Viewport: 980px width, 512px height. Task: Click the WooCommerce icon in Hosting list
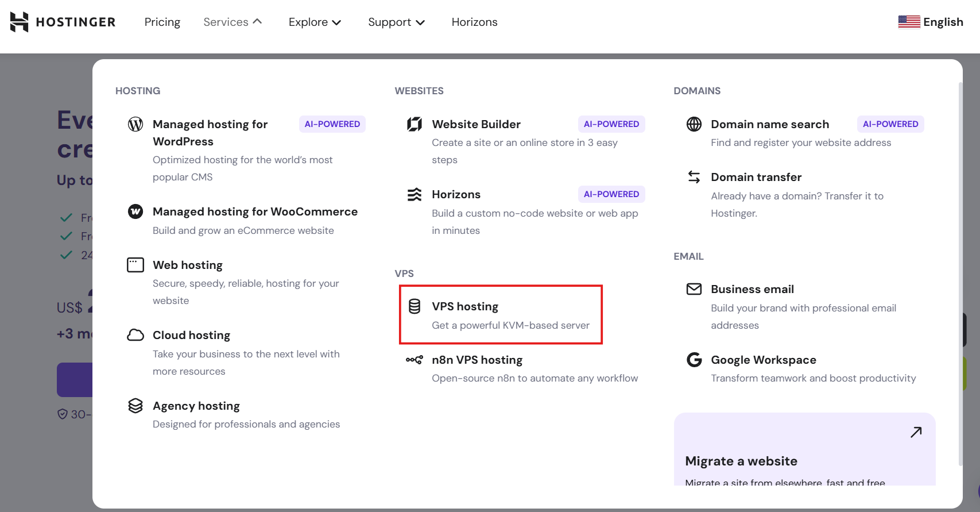coord(135,211)
